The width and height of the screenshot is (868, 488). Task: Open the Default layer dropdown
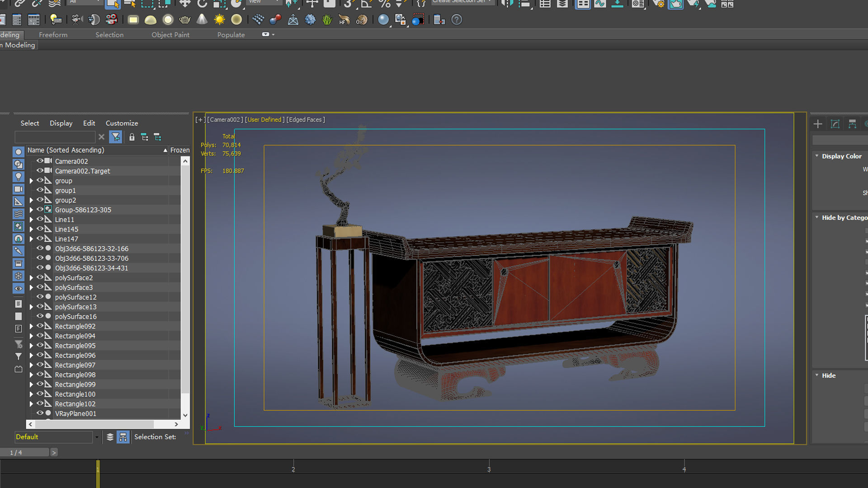96,437
